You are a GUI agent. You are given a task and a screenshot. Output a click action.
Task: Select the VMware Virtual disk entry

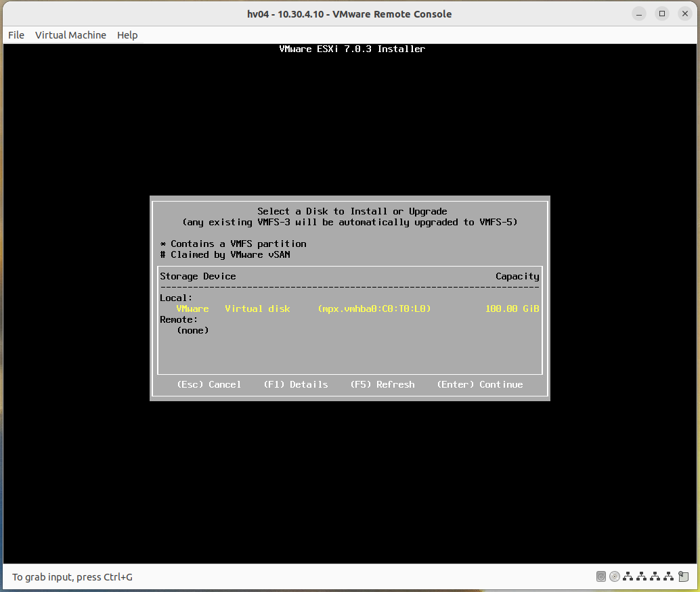[233, 309]
